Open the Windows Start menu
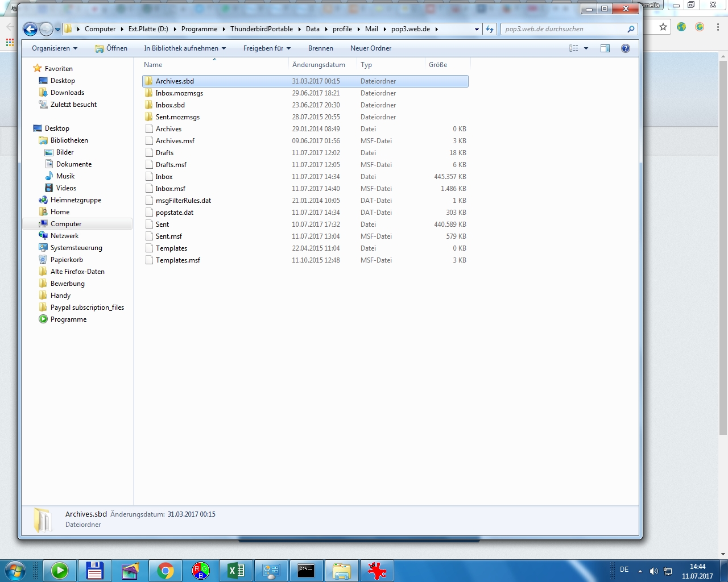Screen dimensions: 728x582 [x=15, y=570]
